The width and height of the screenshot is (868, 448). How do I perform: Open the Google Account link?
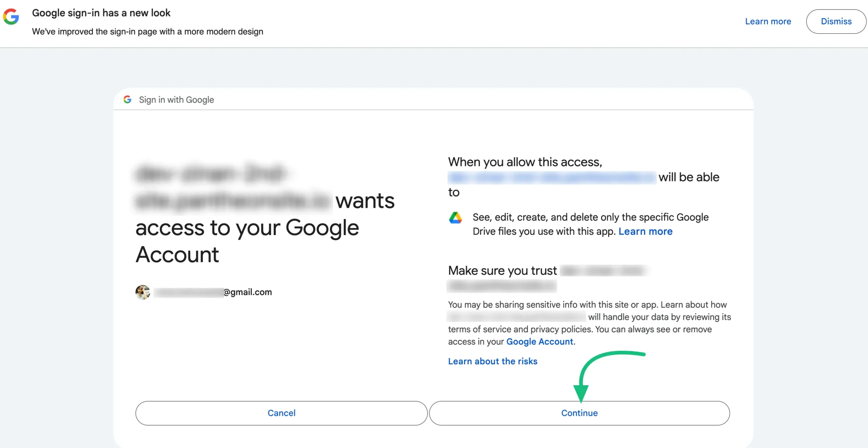click(x=539, y=342)
